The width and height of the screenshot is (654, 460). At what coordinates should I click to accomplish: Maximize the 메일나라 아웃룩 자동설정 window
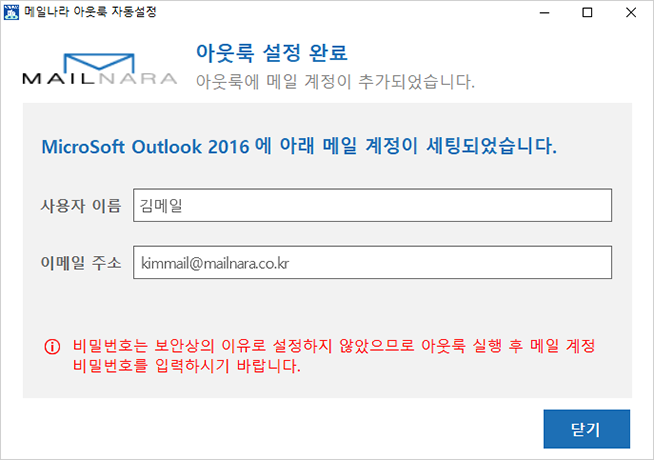(x=587, y=13)
